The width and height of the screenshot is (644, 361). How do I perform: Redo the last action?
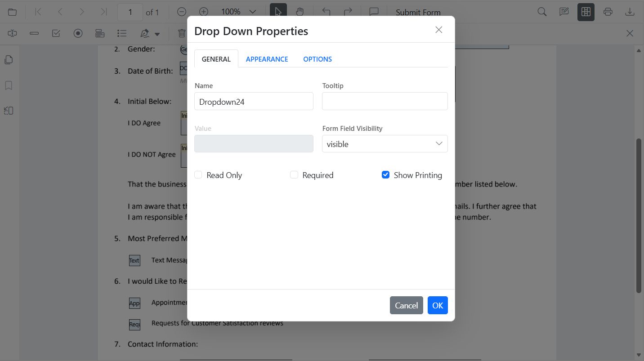(x=348, y=12)
